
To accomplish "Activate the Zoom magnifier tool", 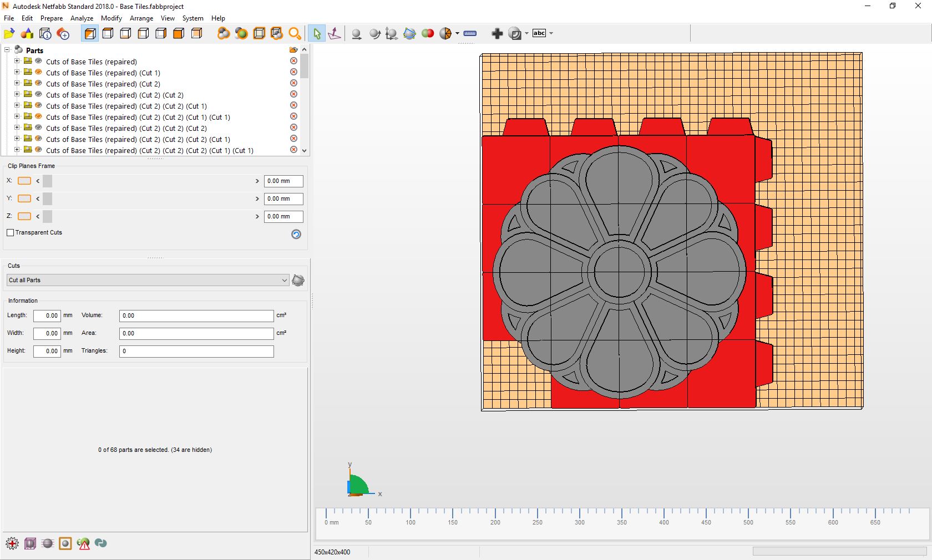I will click(x=295, y=33).
